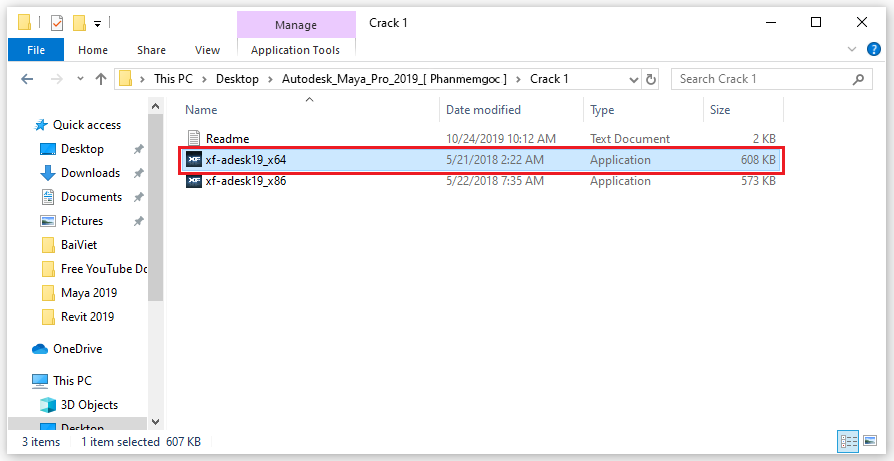The image size is (894, 461).
Task: Go up one folder level
Action: [x=101, y=79]
